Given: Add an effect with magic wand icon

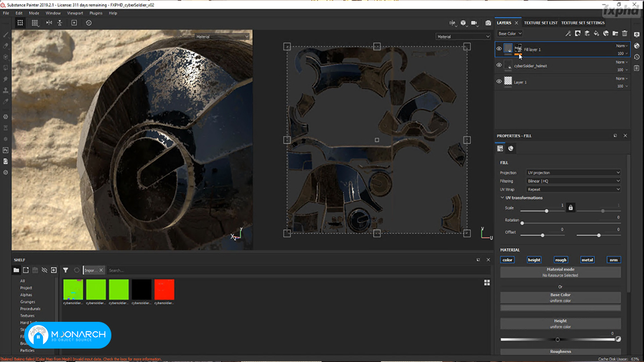Looking at the screenshot, I should point(568,34).
